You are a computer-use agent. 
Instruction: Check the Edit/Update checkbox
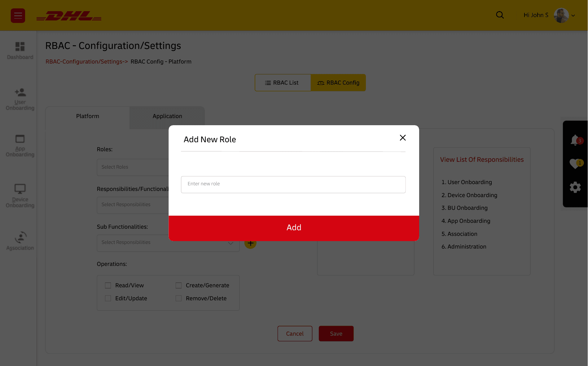tap(108, 298)
